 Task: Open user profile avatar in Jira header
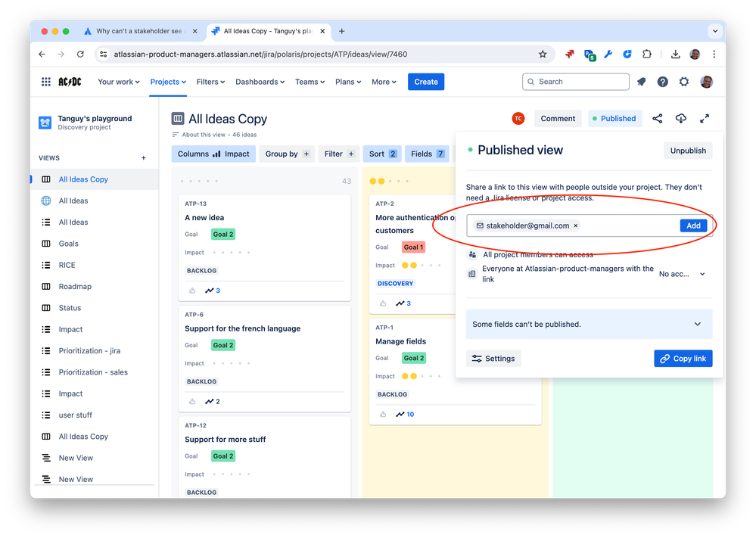[x=706, y=82]
